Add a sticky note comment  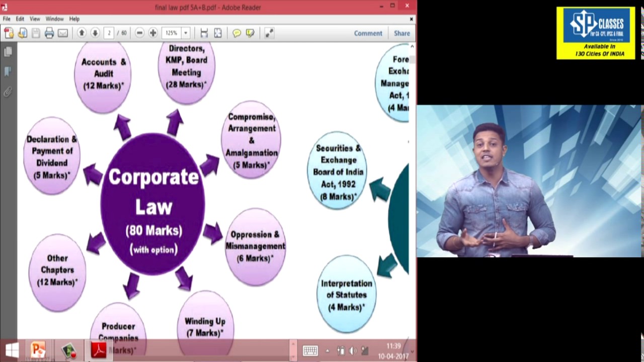[x=236, y=33]
